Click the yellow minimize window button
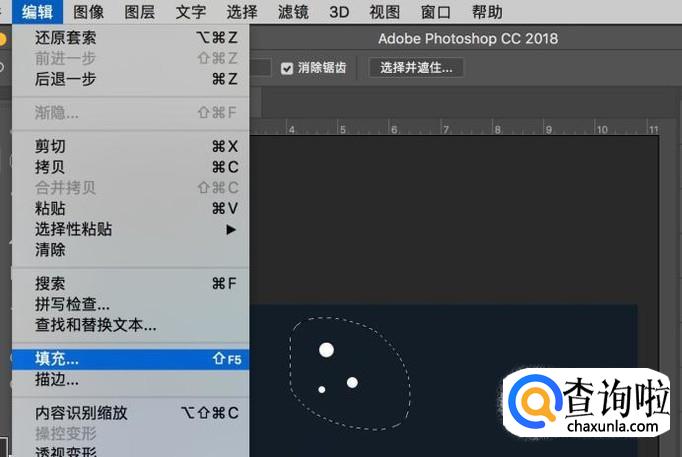The image size is (682, 457). pyautogui.click(x=2, y=39)
